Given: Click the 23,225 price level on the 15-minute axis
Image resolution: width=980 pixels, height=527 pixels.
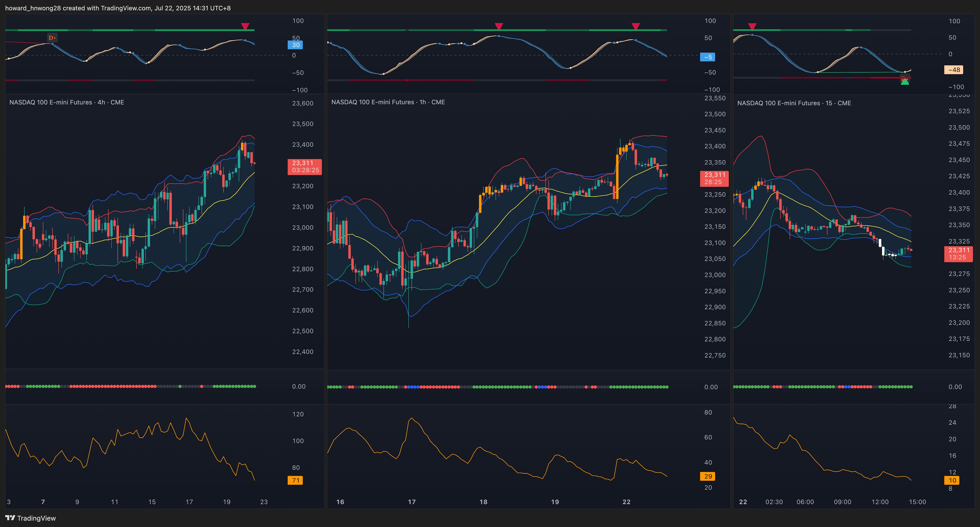Looking at the screenshot, I should click(959, 306).
